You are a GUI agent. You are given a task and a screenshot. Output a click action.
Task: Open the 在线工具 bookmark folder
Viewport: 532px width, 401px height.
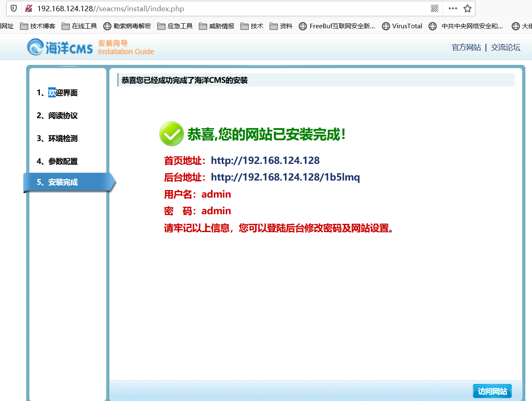point(79,26)
